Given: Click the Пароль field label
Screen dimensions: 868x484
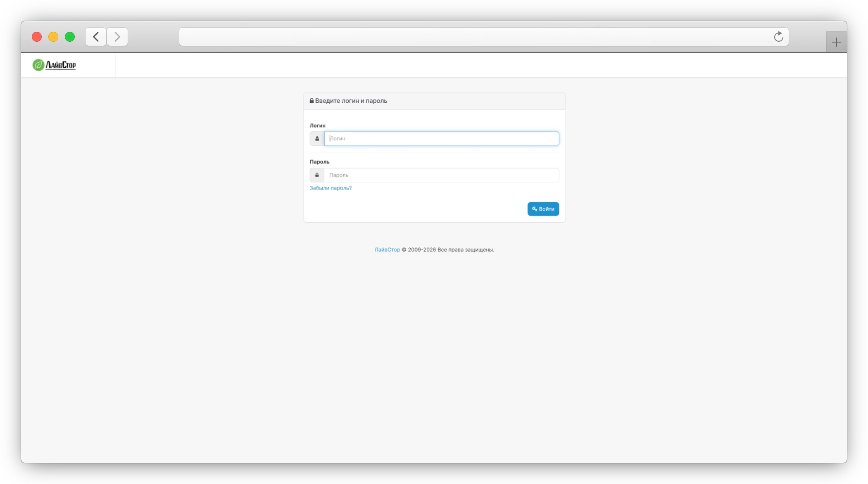Looking at the screenshot, I should point(319,162).
